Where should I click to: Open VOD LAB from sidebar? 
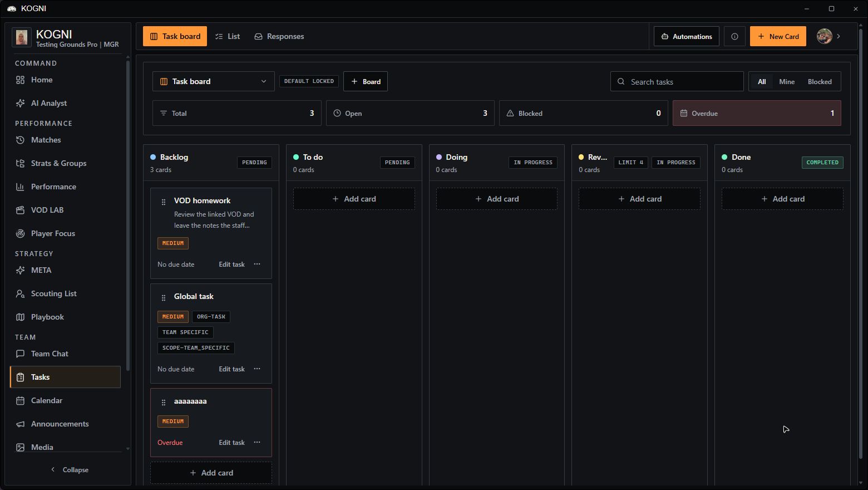tap(65, 210)
